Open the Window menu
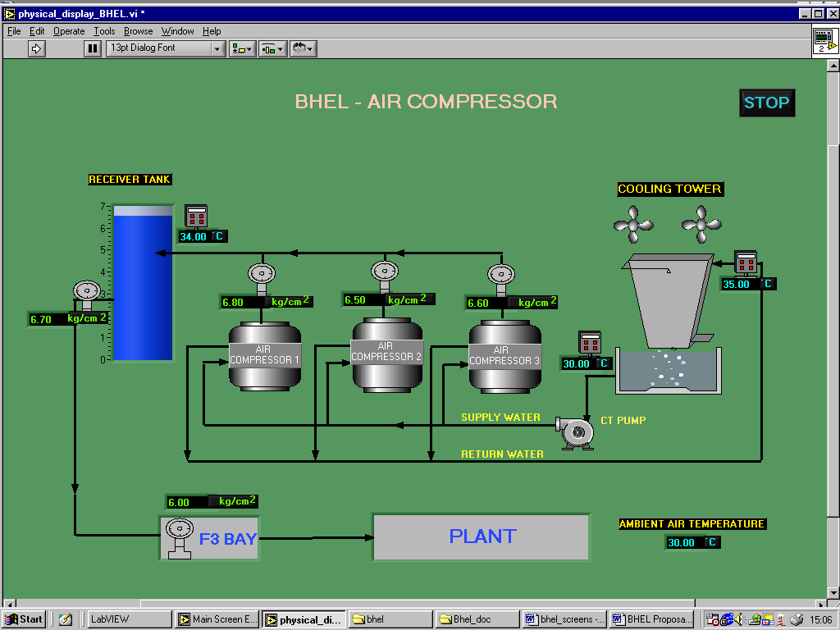Image resolution: width=840 pixels, height=630 pixels. coord(178,31)
